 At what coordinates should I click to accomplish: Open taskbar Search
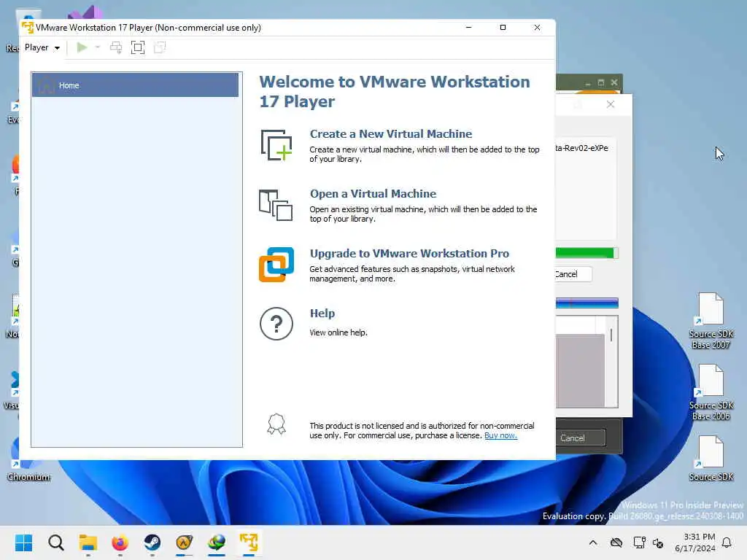(55, 542)
